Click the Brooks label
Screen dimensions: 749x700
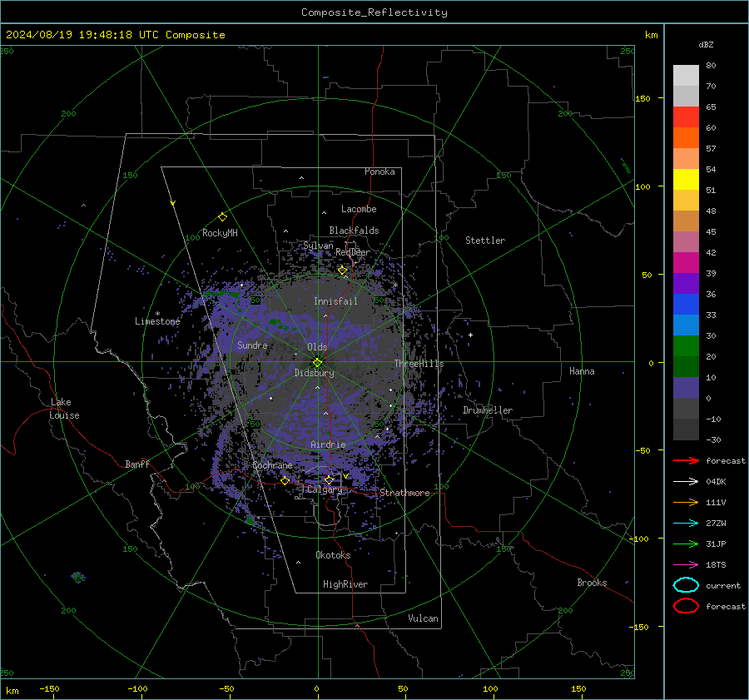pyautogui.click(x=592, y=583)
